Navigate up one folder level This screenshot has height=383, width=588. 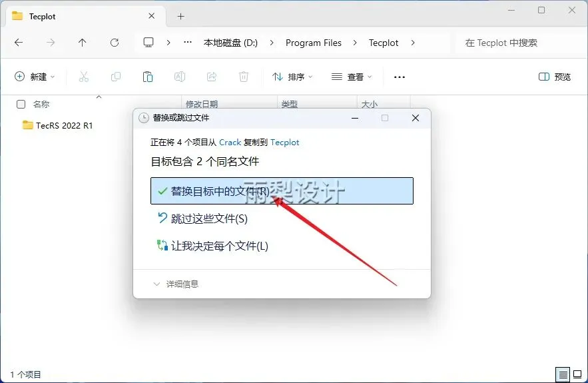[82, 43]
